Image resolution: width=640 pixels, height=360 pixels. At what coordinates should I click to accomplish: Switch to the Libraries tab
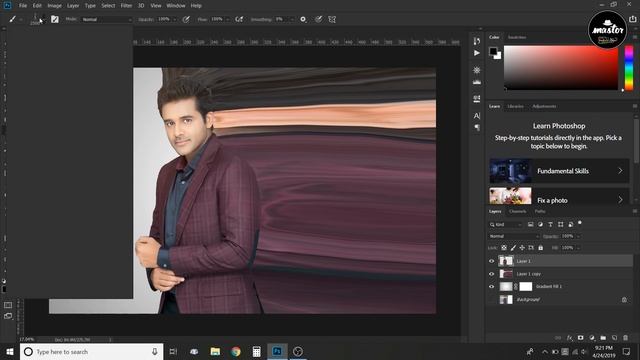[515, 106]
